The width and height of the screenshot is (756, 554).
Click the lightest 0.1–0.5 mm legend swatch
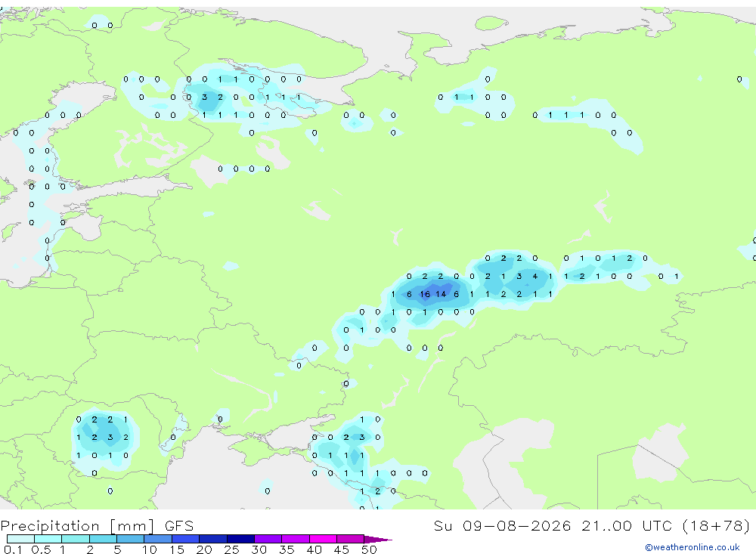[x=20, y=539]
